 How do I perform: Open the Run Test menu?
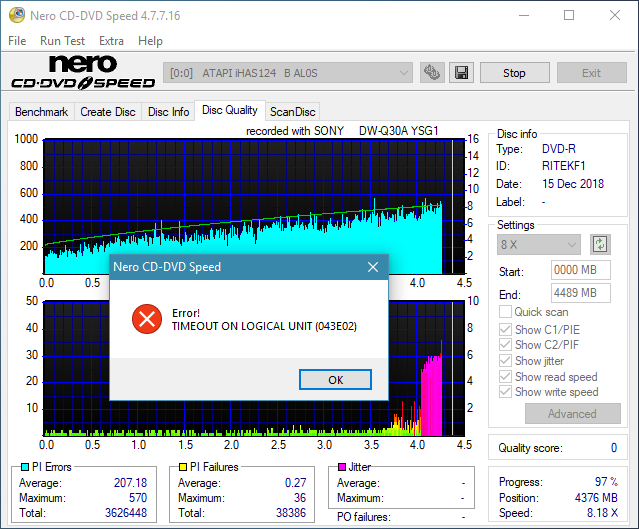[x=62, y=41]
